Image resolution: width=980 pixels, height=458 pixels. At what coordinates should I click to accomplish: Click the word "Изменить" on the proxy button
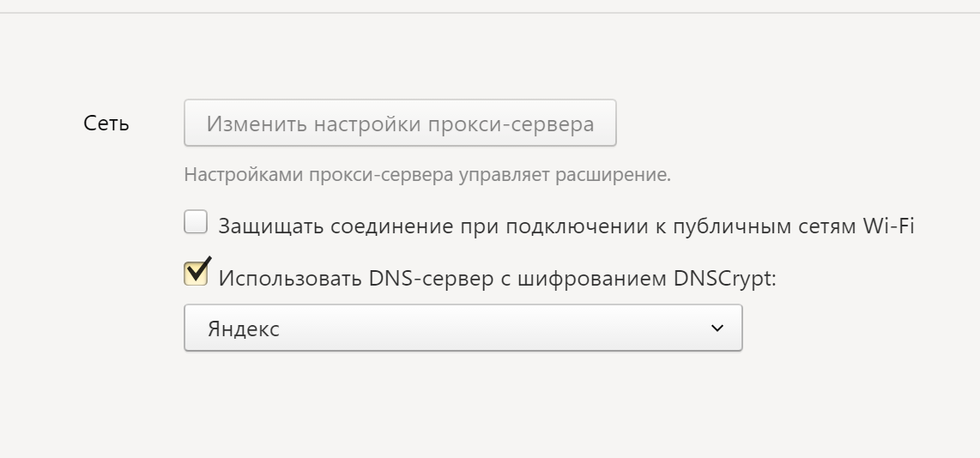(x=255, y=124)
